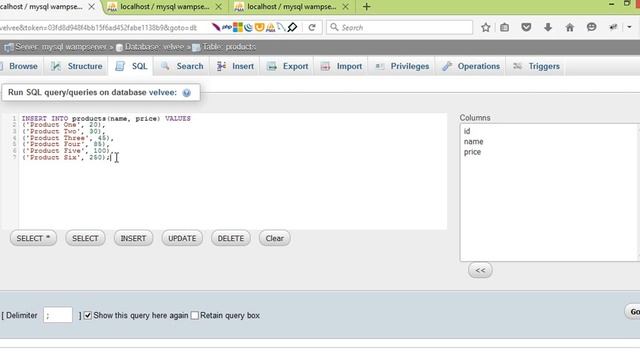The height and width of the screenshot is (360, 640).
Task: Click the Import tab icon
Action: (x=325, y=66)
